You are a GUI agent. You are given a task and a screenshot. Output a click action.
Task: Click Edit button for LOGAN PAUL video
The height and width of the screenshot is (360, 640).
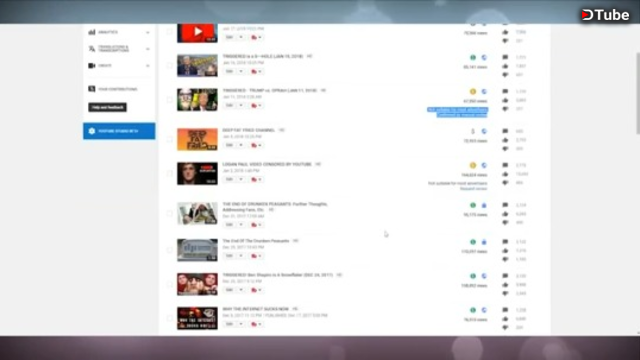click(230, 179)
